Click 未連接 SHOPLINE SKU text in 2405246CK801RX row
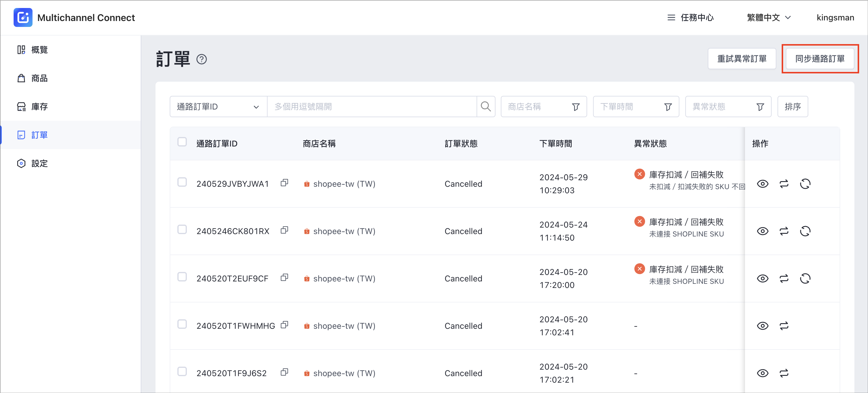This screenshot has height=393, width=868. pyautogui.click(x=686, y=234)
